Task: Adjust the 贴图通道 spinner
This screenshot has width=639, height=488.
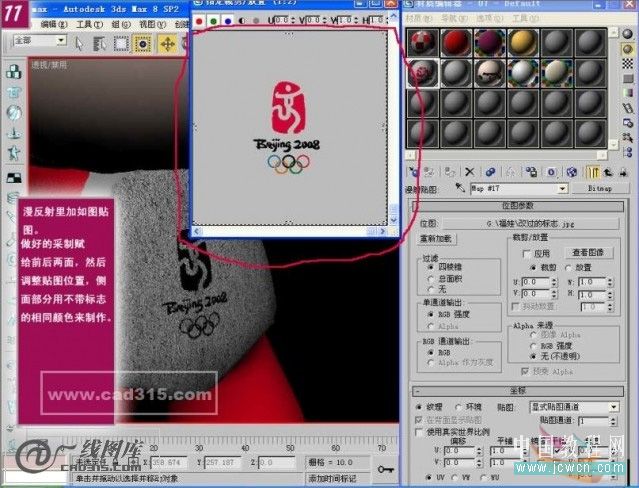Action: (613, 421)
